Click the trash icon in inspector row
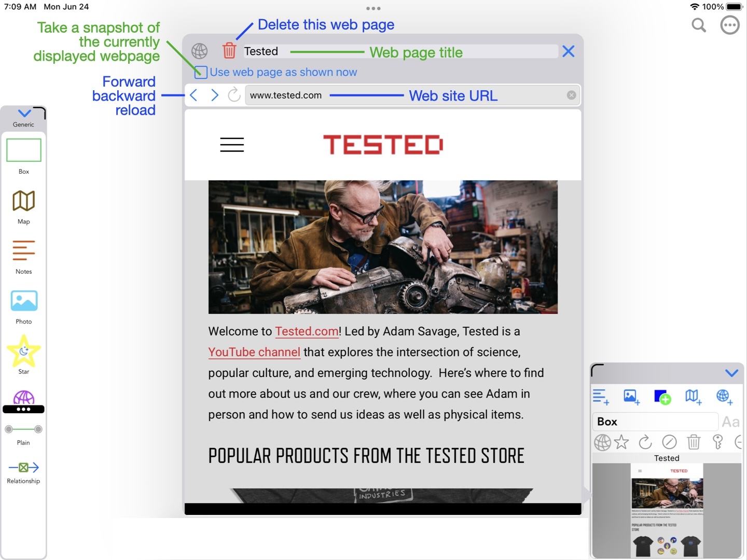The width and height of the screenshot is (747, 560). 694,442
